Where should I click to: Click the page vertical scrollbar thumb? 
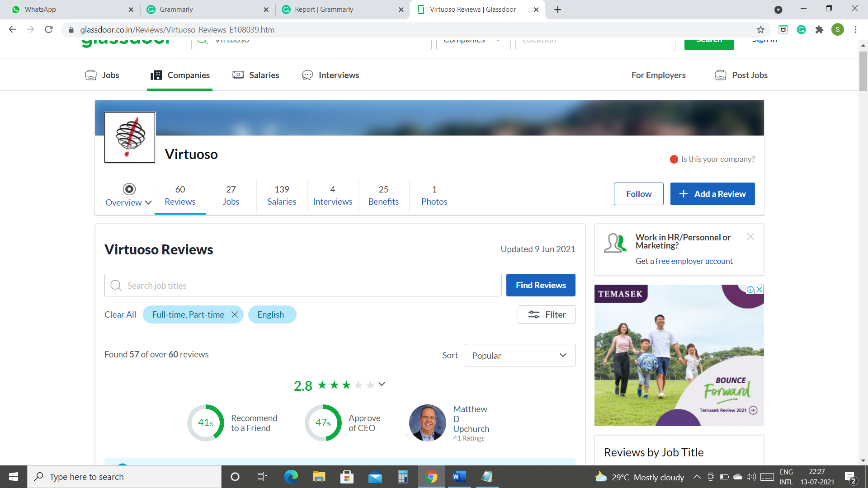[863, 70]
